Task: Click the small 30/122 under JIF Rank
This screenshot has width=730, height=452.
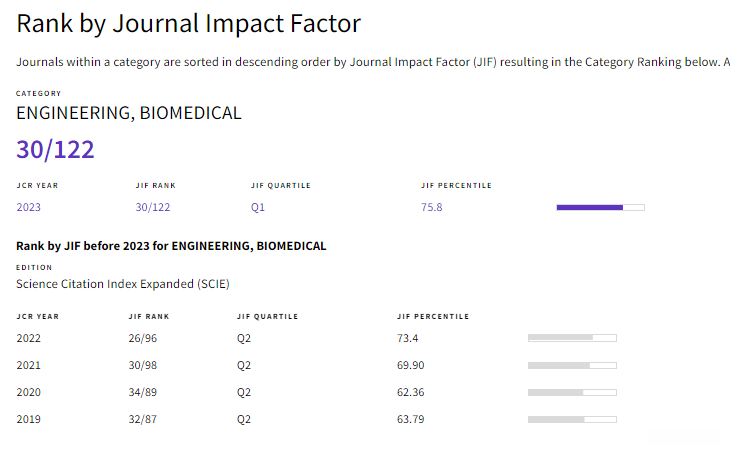Action: point(153,207)
